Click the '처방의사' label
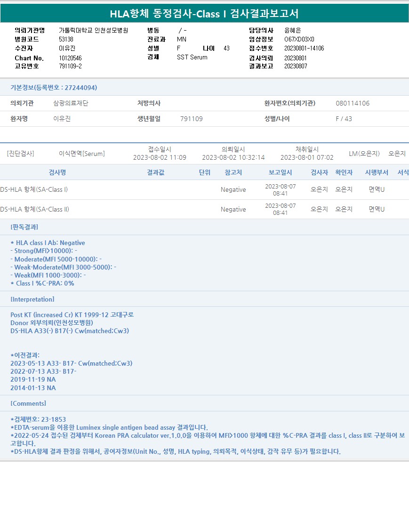The height and width of the screenshot is (532, 409). 149,103
